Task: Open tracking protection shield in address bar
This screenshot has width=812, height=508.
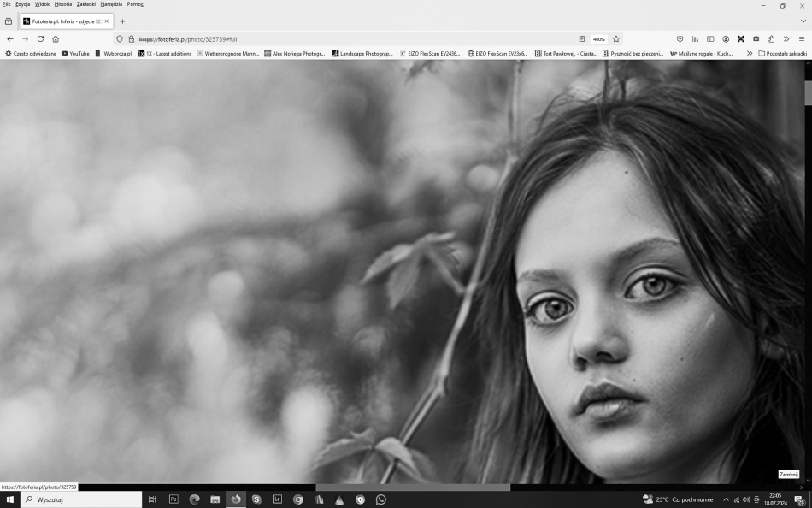Action: (120, 38)
